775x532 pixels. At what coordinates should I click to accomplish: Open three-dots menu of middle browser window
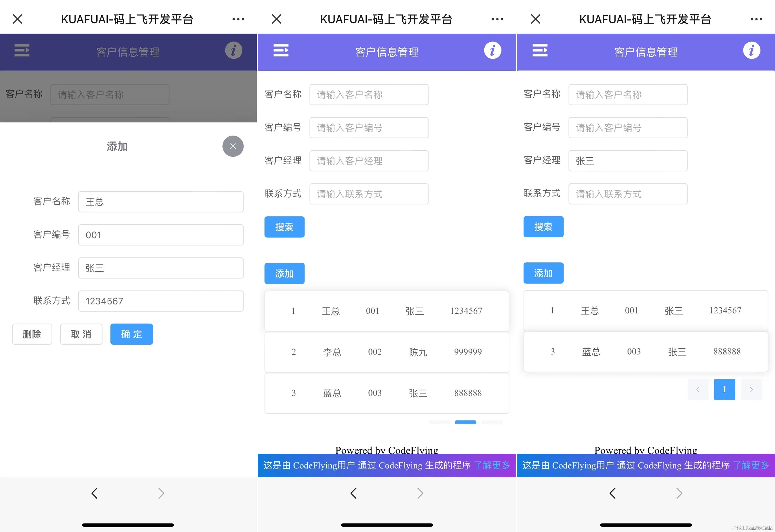pyautogui.click(x=497, y=19)
